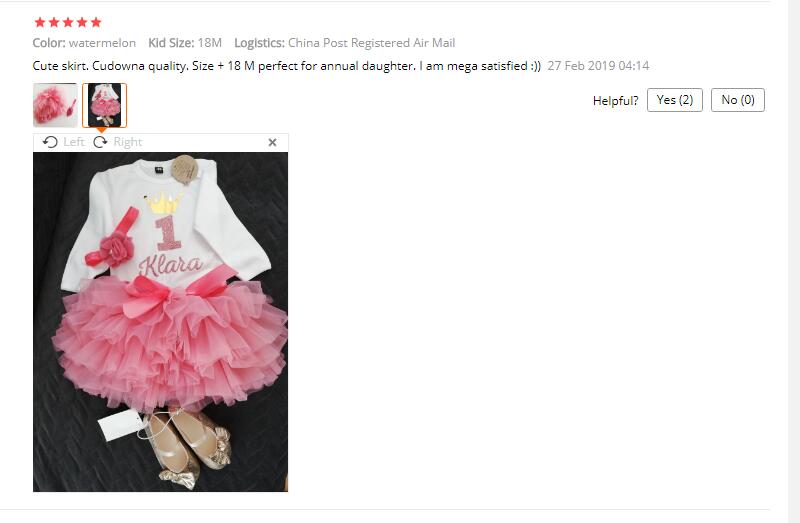Mark review helpful with Yes (2)

tap(674, 100)
